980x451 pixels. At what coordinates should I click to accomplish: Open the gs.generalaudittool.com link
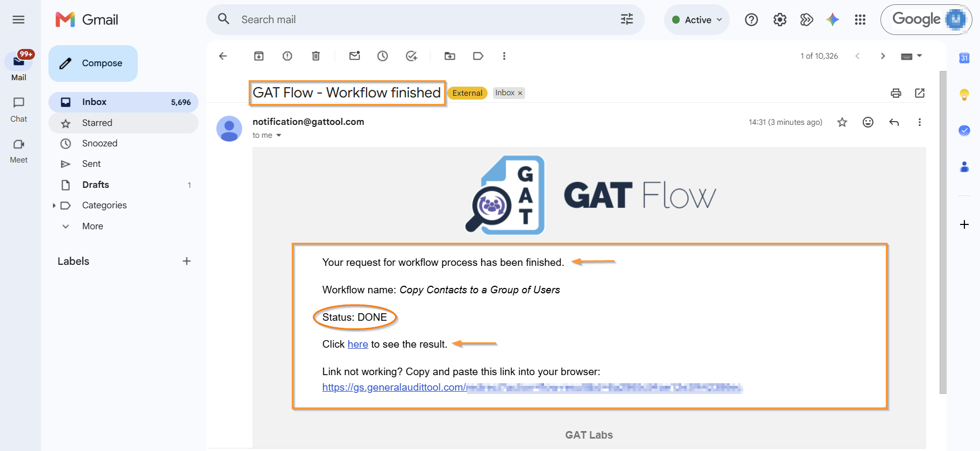coord(532,387)
